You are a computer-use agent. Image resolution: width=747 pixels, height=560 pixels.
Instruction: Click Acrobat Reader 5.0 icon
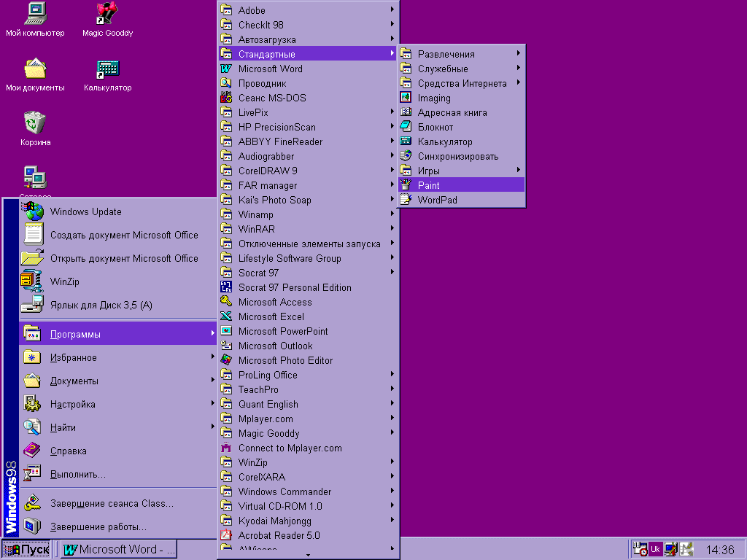click(226, 535)
